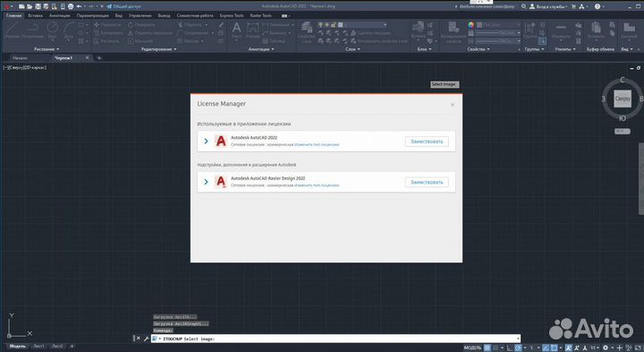Toggle annotation visibility in status bar

tap(569, 348)
